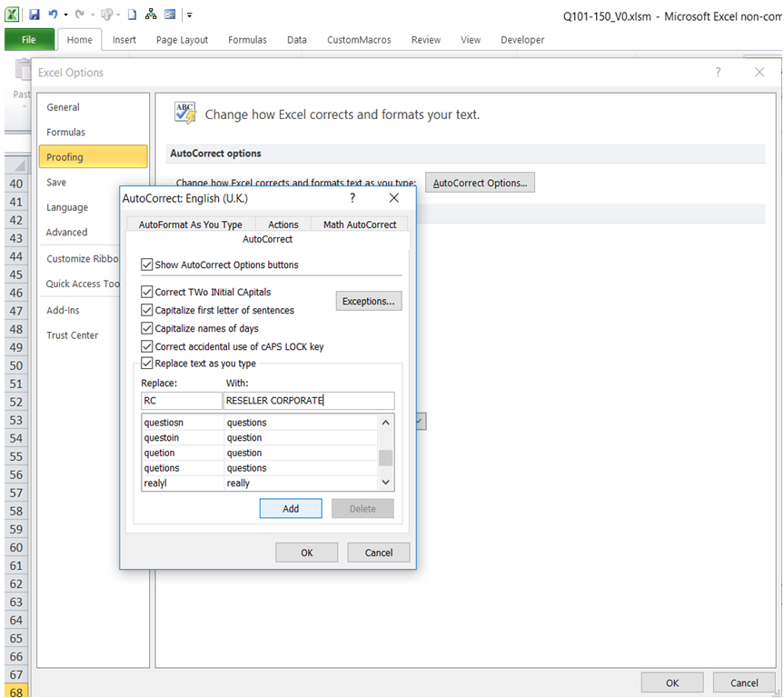Open the Undo history dropdown
The width and height of the screenshot is (784, 698).
point(65,14)
